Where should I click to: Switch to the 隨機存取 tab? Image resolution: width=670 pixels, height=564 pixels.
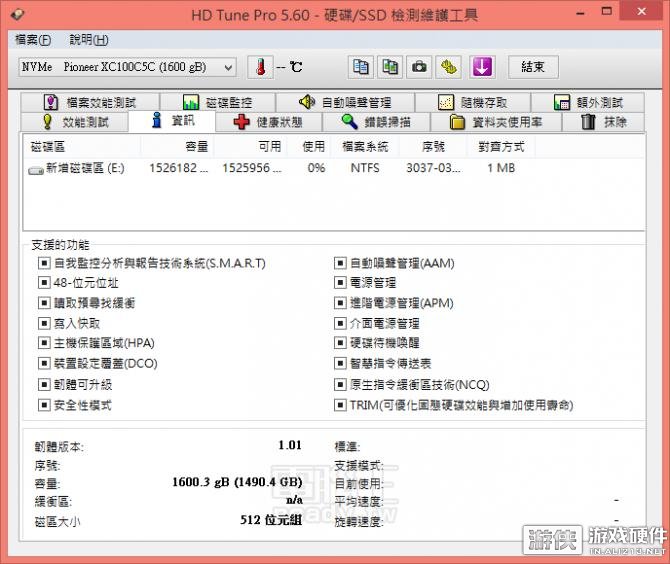(473, 103)
